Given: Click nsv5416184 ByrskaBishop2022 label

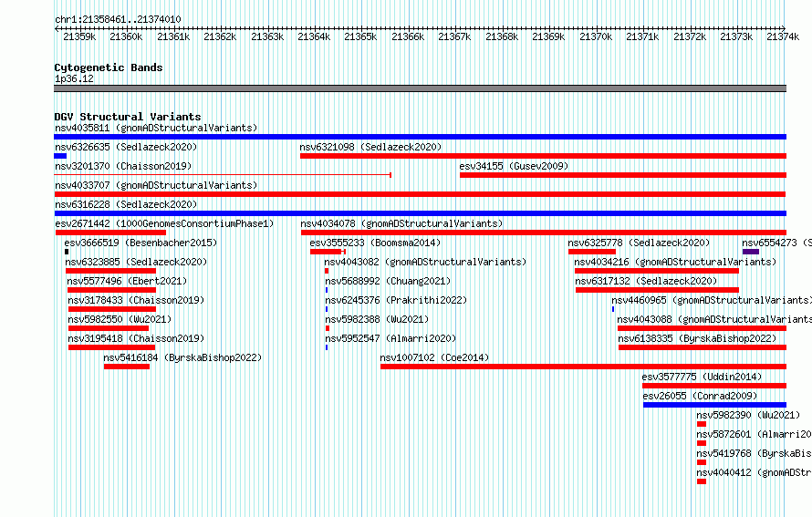Looking at the screenshot, I should click(182, 357).
